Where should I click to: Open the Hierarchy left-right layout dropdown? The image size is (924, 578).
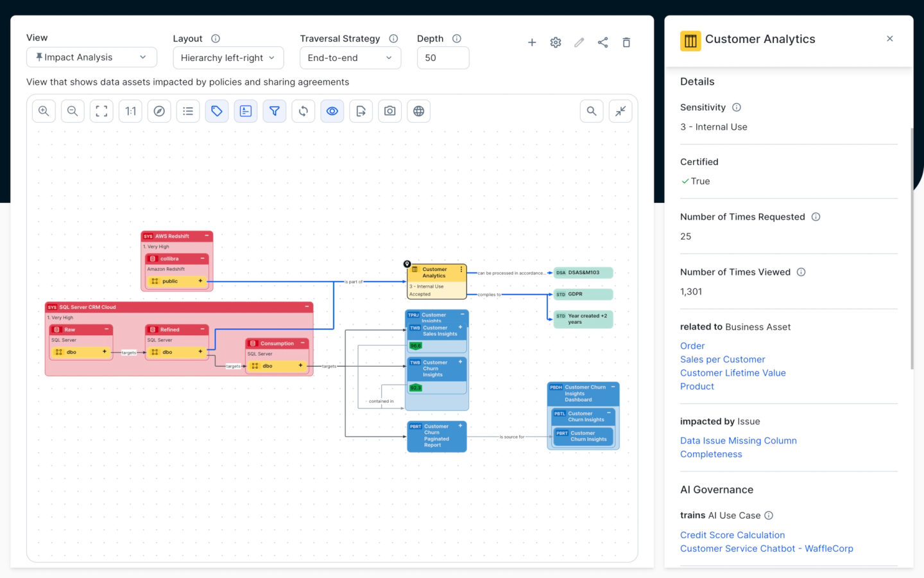(228, 58)
